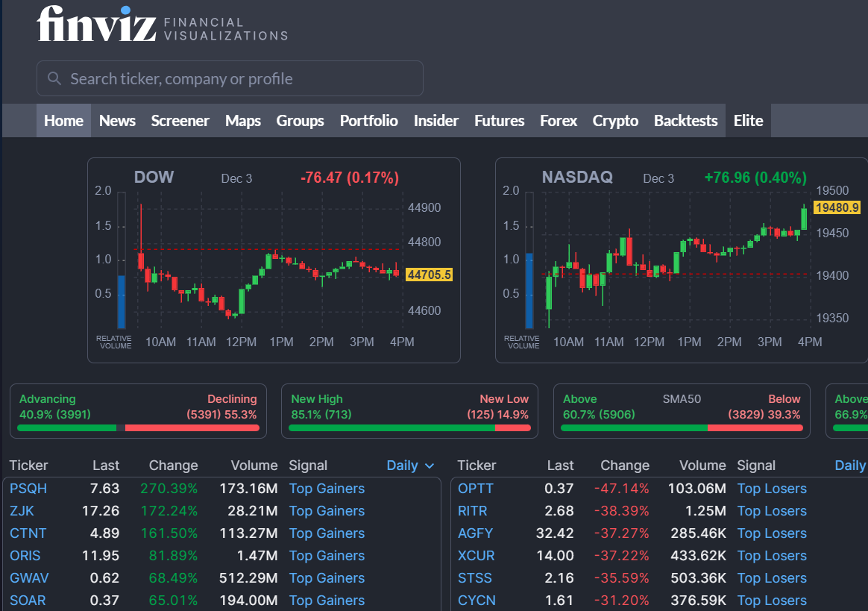The image size is (868, 611).
Task: Click the DOW price label 44705.5
Action: pyautogui.click(x=429, y=275)
